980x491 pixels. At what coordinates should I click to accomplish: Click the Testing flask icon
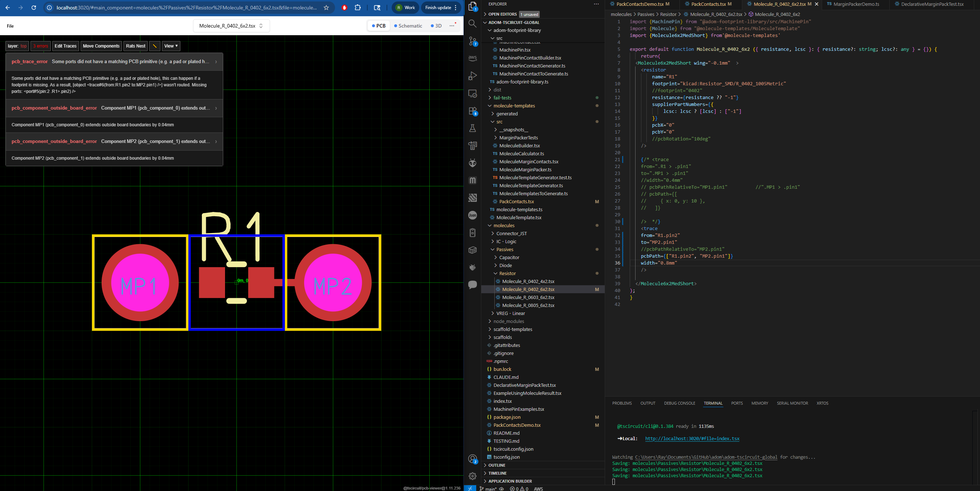[473, 128]
